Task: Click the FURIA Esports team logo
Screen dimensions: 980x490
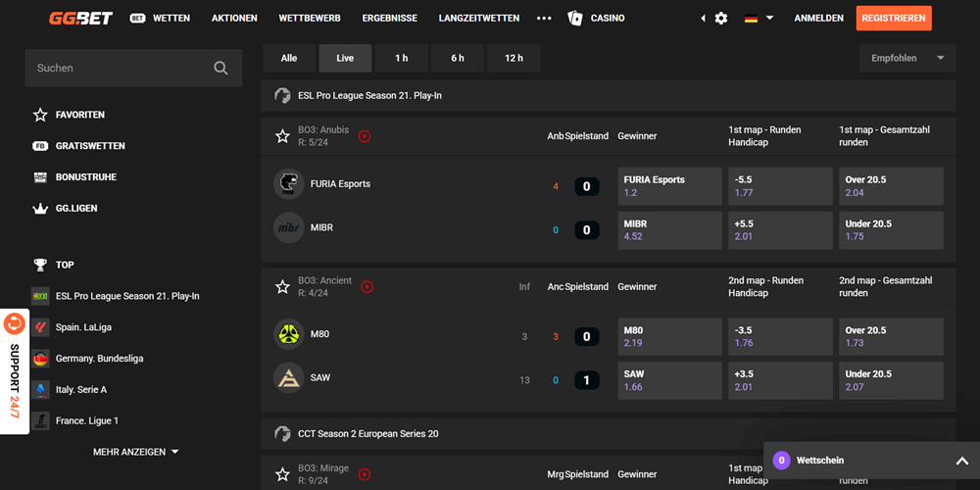Action: click(x=289, y=184)
